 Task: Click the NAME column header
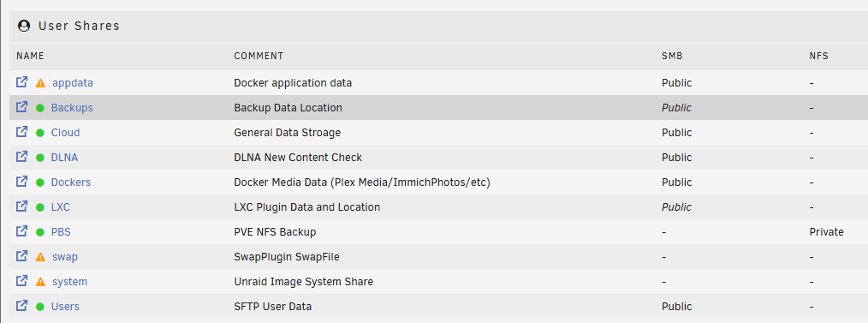click(30, 56)
